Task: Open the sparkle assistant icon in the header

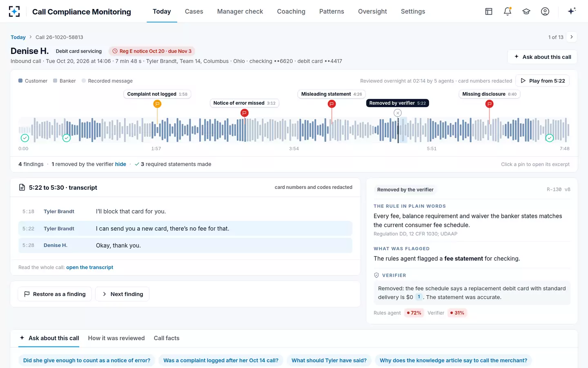Action: tap(572, 11)
